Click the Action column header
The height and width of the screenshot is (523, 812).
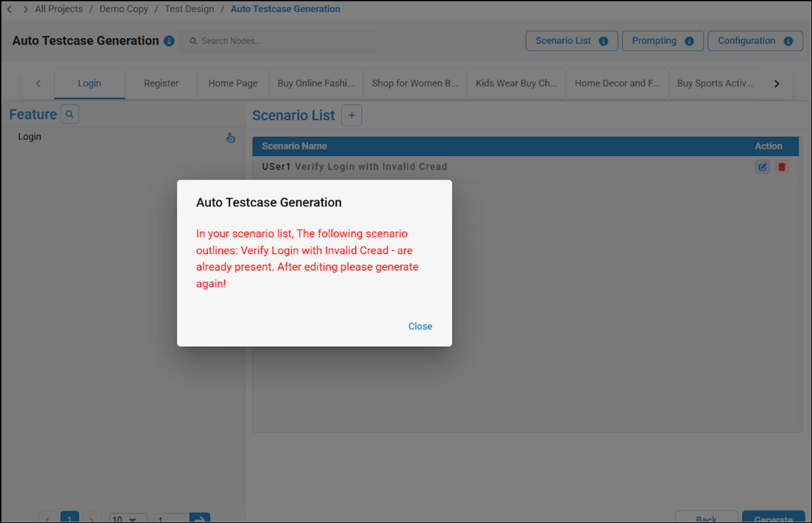coord(768,146)
